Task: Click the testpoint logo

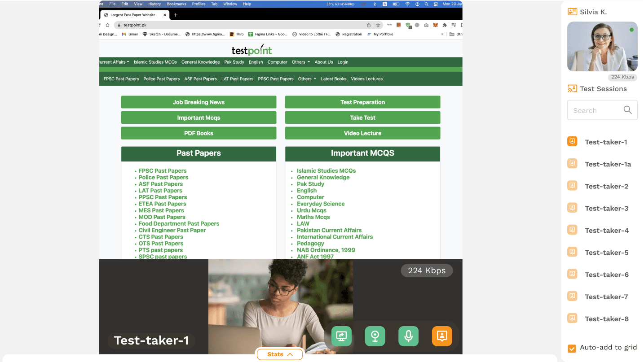Action: point(252,49)
